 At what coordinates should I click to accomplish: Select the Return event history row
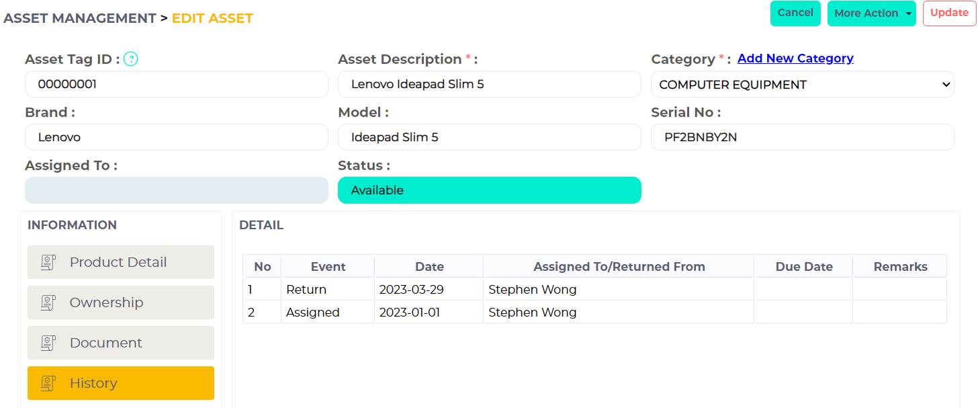tap(306, 290)
